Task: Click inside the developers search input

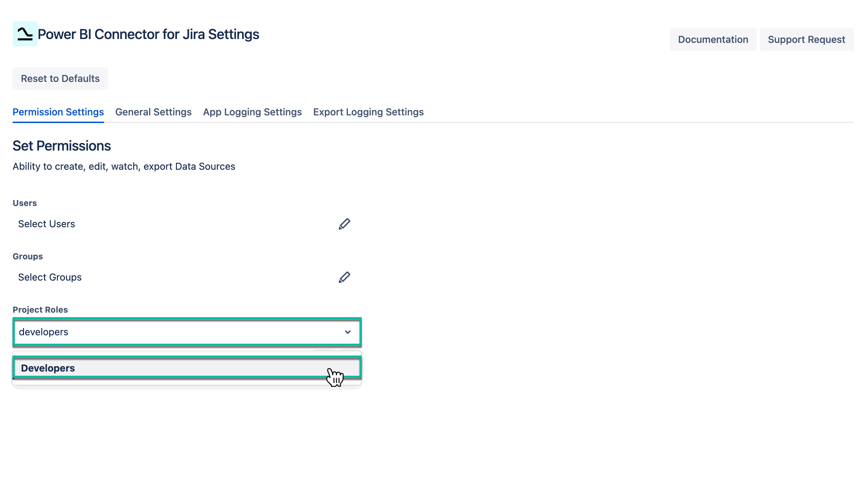Action: tap(139, 332)
